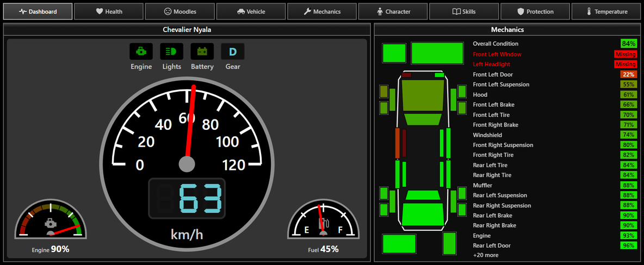
Task: Select the Hood entry
Action: 554,94
